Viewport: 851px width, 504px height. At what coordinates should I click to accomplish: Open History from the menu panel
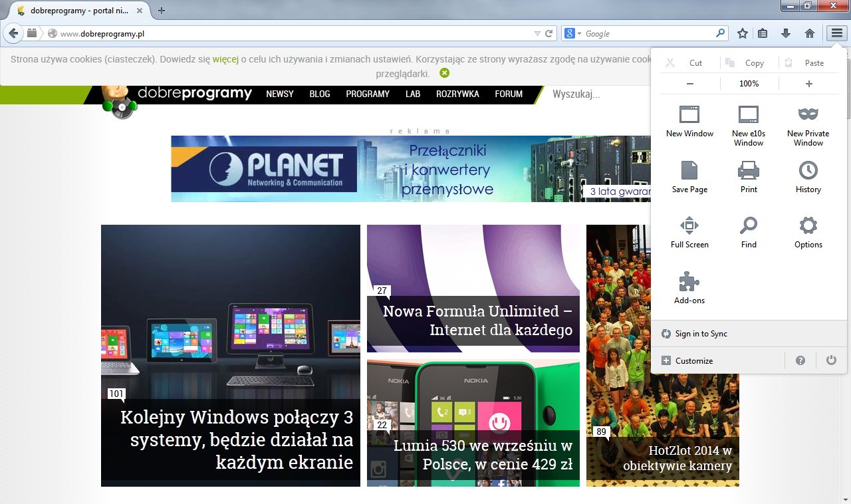(x=808, y=176)
